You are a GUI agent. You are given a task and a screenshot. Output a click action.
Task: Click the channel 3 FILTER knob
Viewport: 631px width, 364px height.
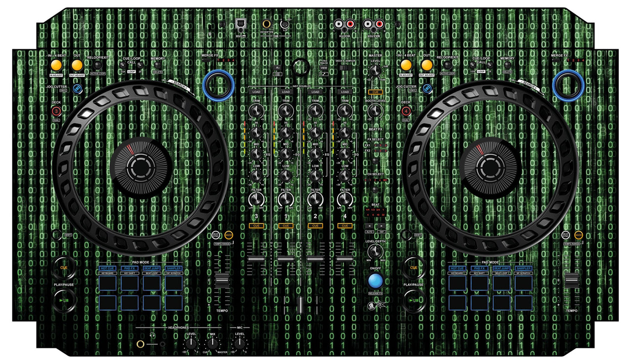(256, 199)
